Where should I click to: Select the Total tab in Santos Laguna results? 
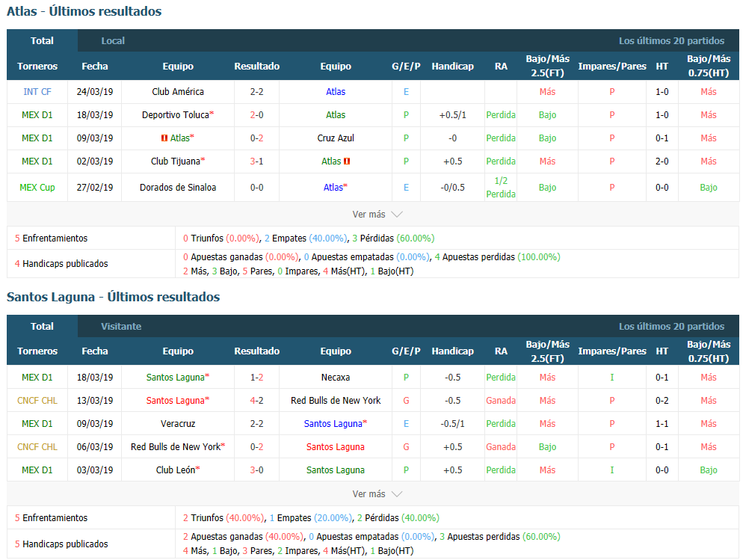(x=42, y=327)
